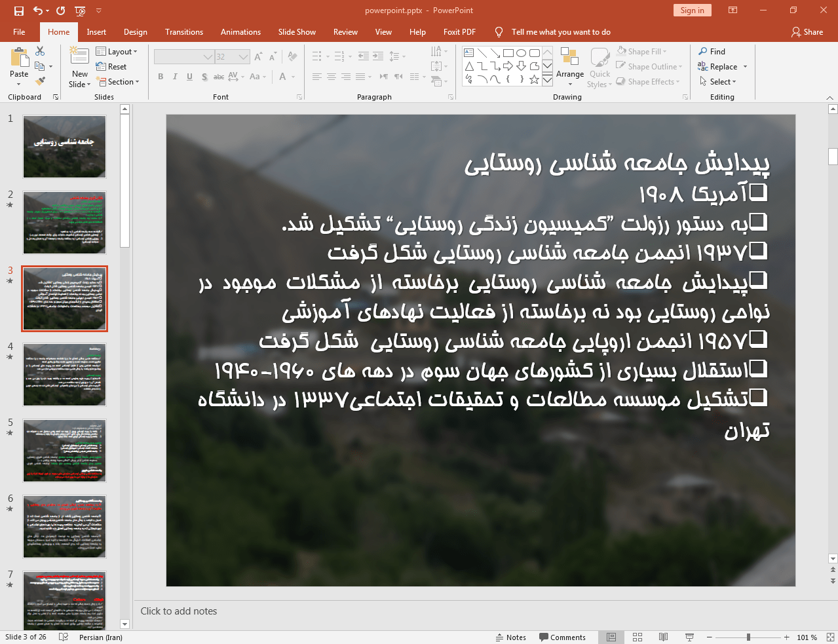Open the Select dropdown in Editing group
Screen dimensions: 838x644
[x=717, y=81]
